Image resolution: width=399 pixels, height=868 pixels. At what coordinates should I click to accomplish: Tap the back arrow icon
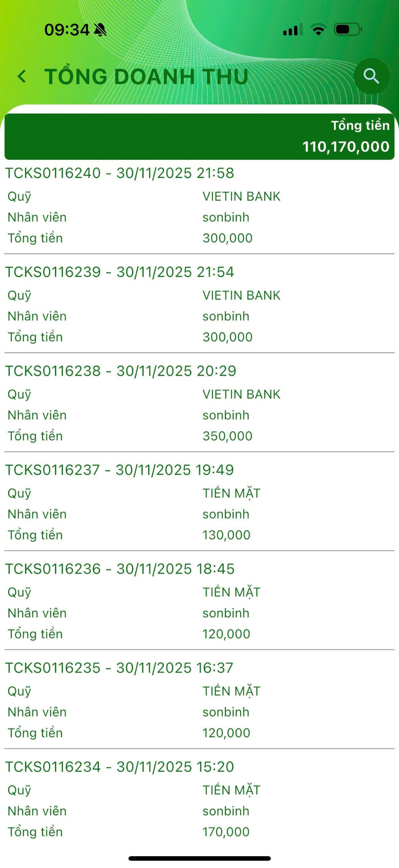22,76
